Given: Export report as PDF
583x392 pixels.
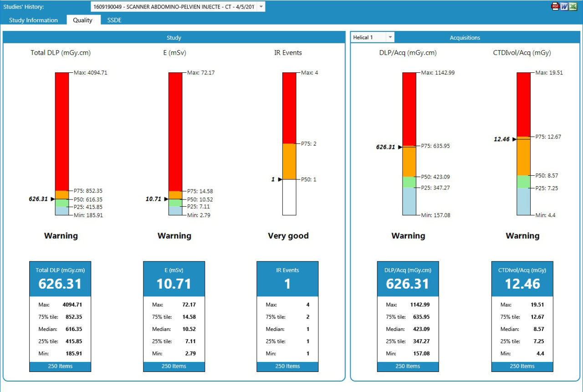Looking at the screenshot, I should pos(555,6).
